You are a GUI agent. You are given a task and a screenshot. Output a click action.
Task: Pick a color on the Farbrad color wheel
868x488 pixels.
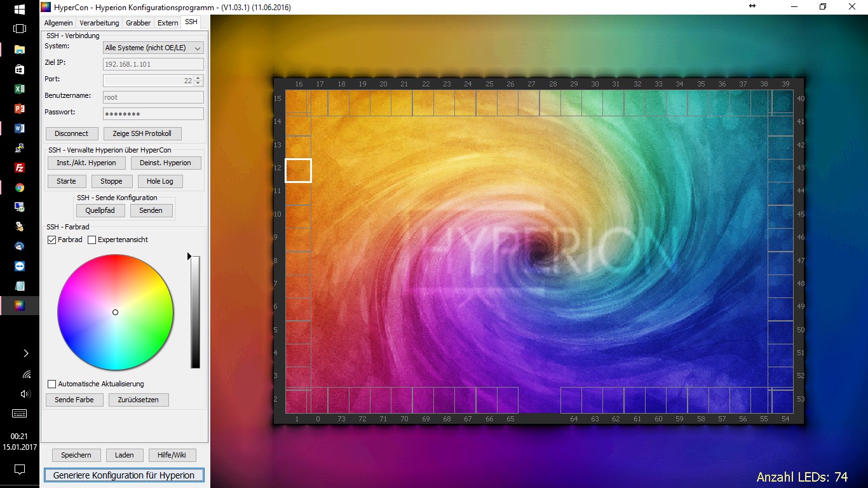[115, 312]
